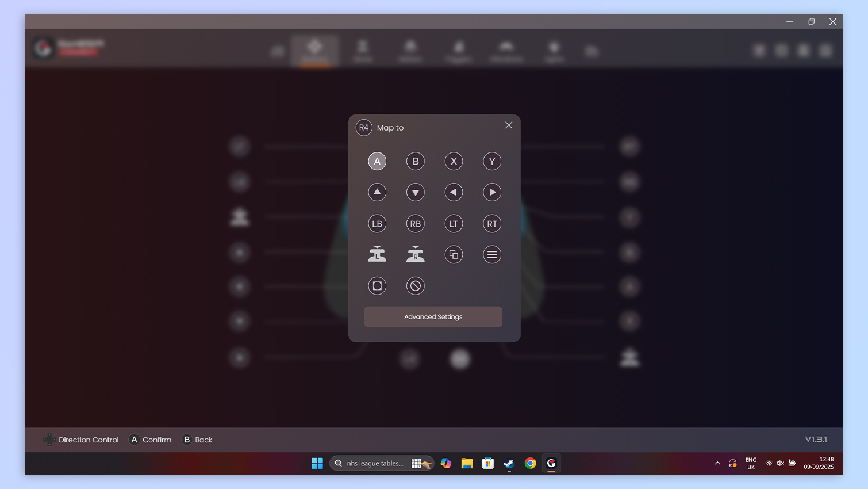Map R4 to the A button

click(377, 162)
